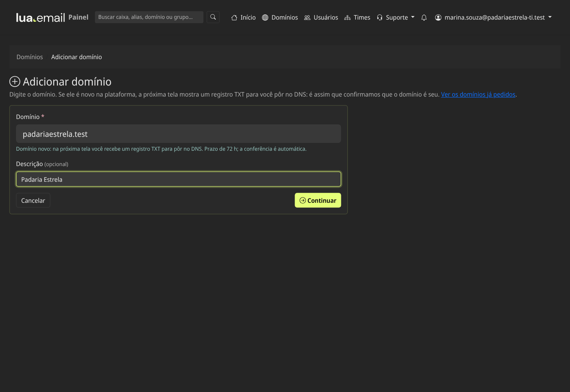Click the Cancelar button

[x=33, y=200]
